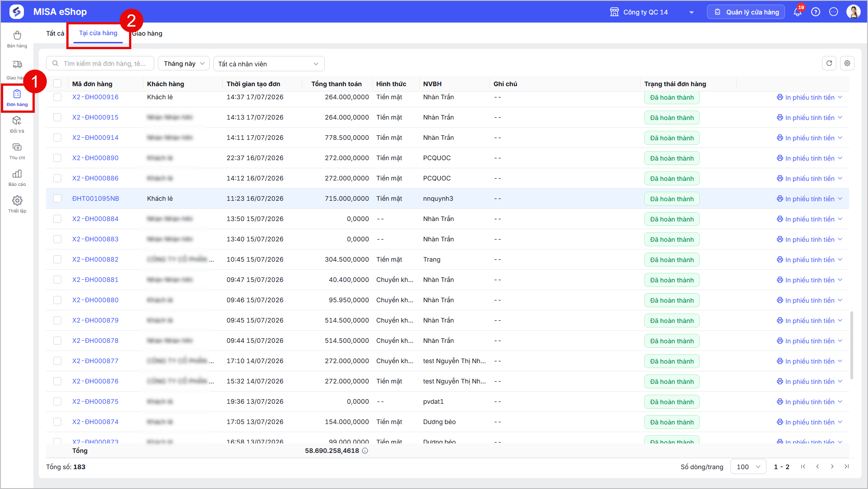Click the Quản lý cửa hàng button
This screenshot has height=489, width=868.
(x=746, y=12)
